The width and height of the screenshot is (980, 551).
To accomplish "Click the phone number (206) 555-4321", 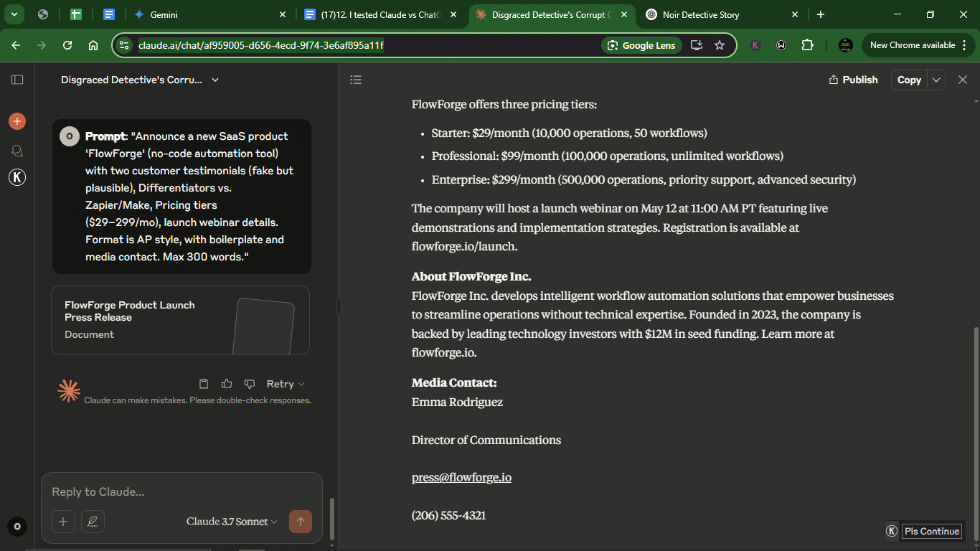I will (x=448, y=515).
